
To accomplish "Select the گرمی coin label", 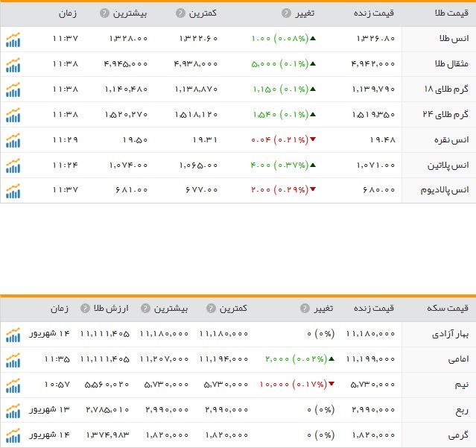I will [458, 435].
